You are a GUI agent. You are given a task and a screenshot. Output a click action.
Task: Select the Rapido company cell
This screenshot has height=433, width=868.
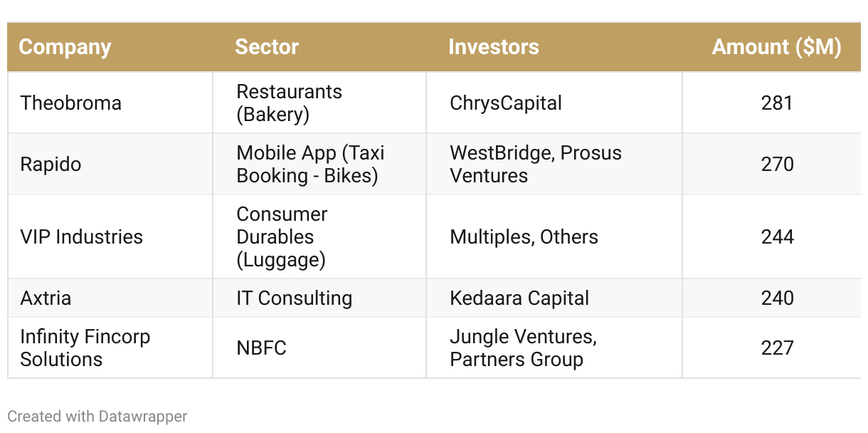tap(51, 165)
